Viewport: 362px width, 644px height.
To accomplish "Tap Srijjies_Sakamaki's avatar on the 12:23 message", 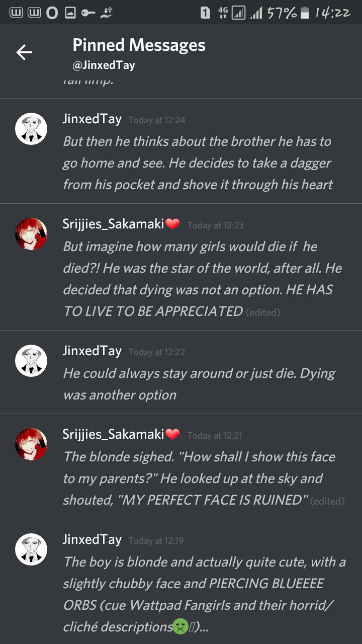I will pyautogui.click(x=31, y=234).
